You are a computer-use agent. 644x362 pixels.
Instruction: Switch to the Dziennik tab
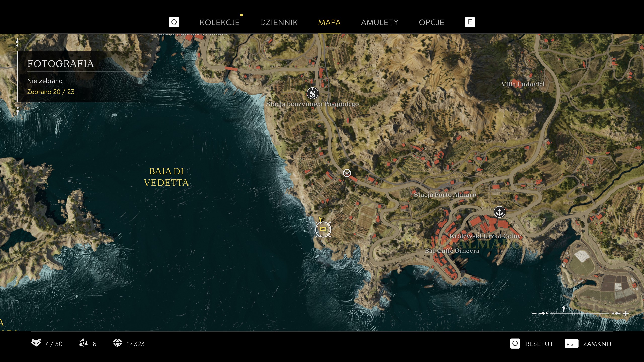(279, 22)
